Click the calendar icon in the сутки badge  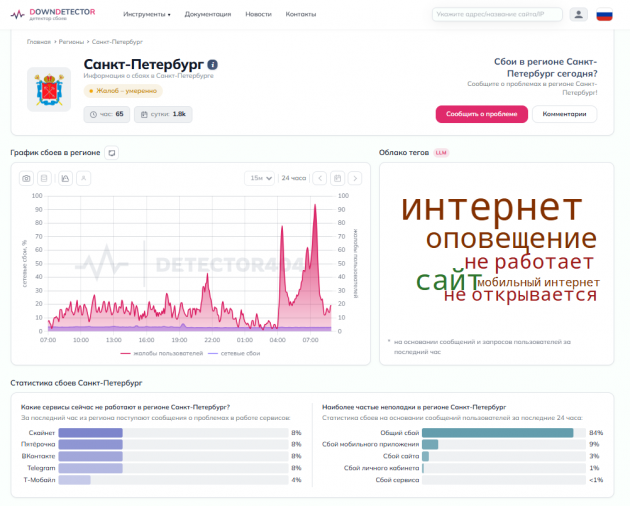144,115
